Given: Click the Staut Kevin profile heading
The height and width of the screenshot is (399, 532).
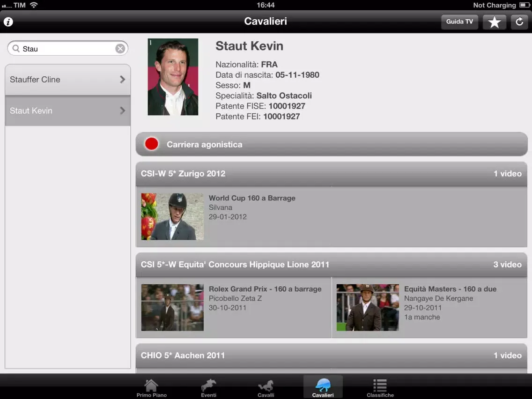Looking at the screenshot, I should [249, 46].
